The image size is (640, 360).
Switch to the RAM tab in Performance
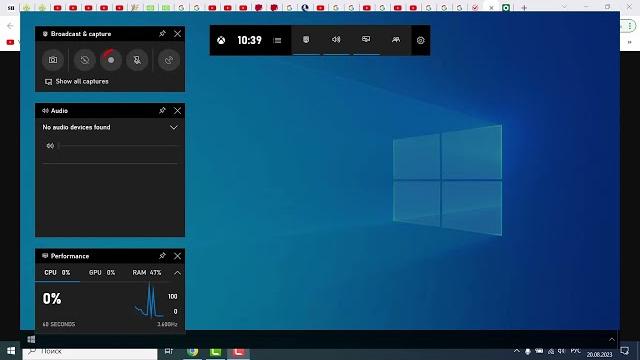tap(147, 272)
